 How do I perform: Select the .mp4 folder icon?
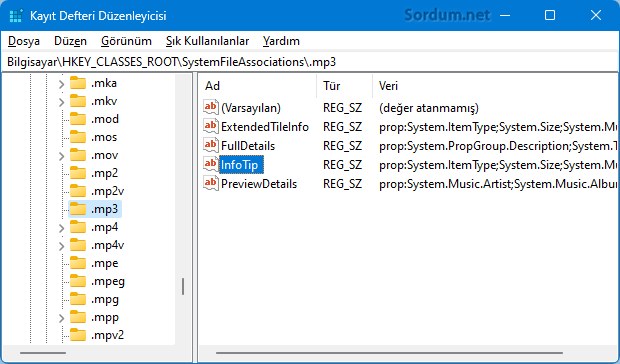[x=78, y=227]
